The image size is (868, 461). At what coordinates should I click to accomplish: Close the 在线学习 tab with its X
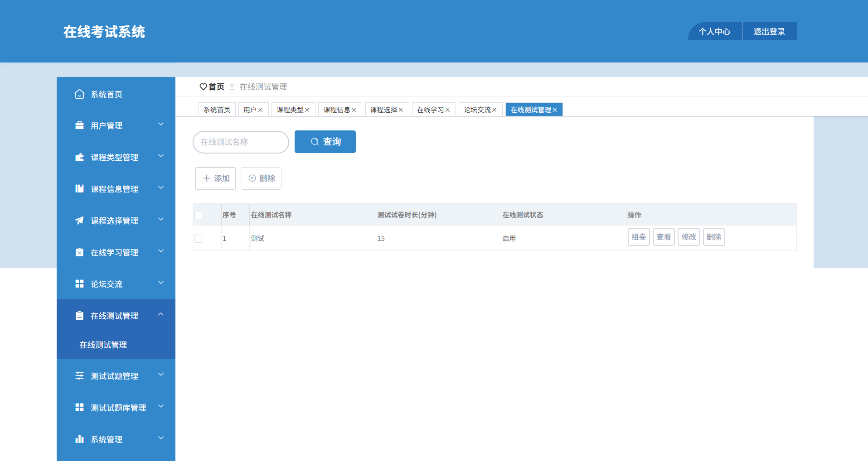[x=447, y=110]
